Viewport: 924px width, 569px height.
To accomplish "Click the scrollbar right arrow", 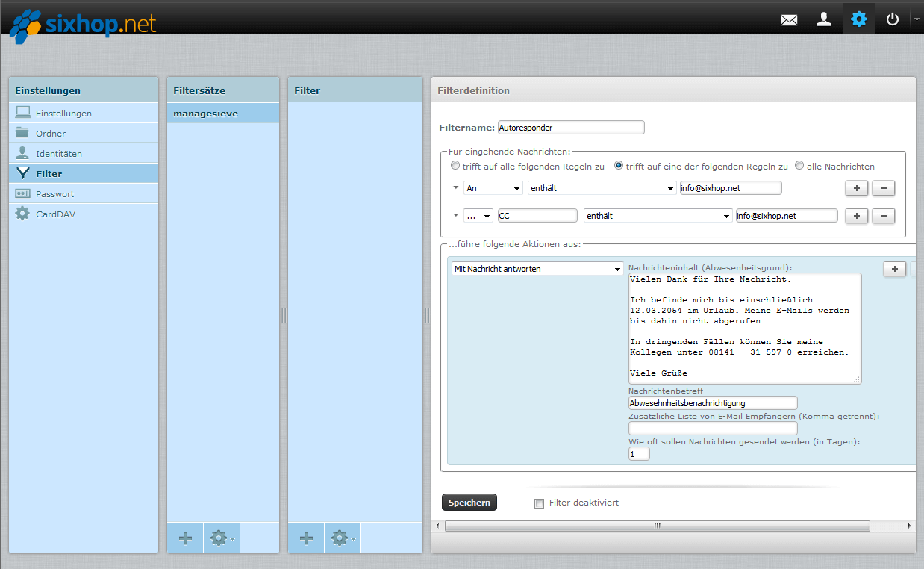I will (x=909, y=526).
